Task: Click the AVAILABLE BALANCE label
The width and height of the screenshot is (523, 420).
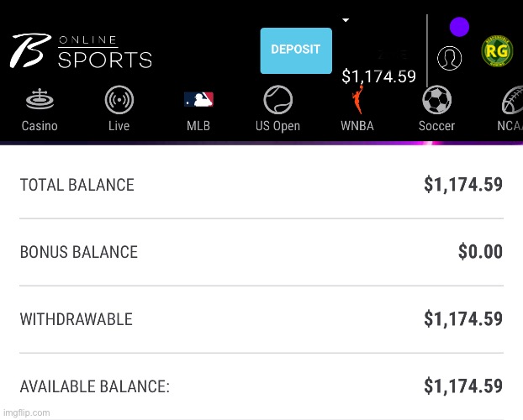Action: (x=94, y=386)
